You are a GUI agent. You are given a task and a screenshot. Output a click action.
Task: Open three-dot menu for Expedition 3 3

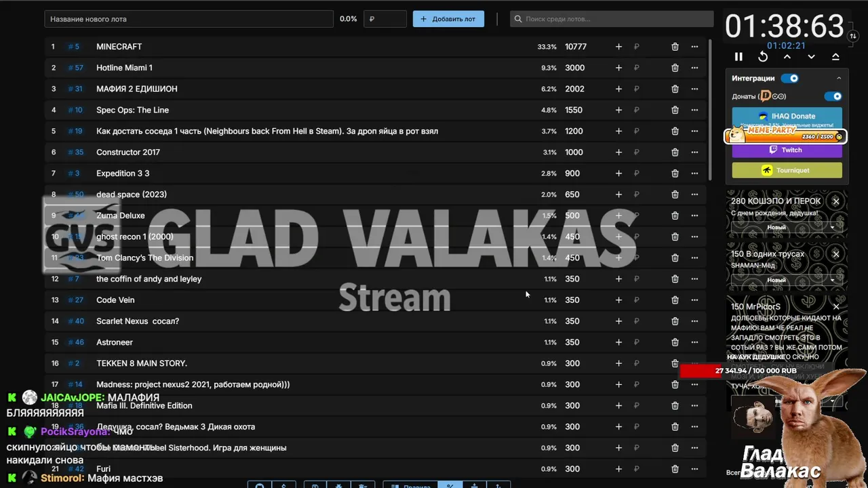(x=694, y=174)
